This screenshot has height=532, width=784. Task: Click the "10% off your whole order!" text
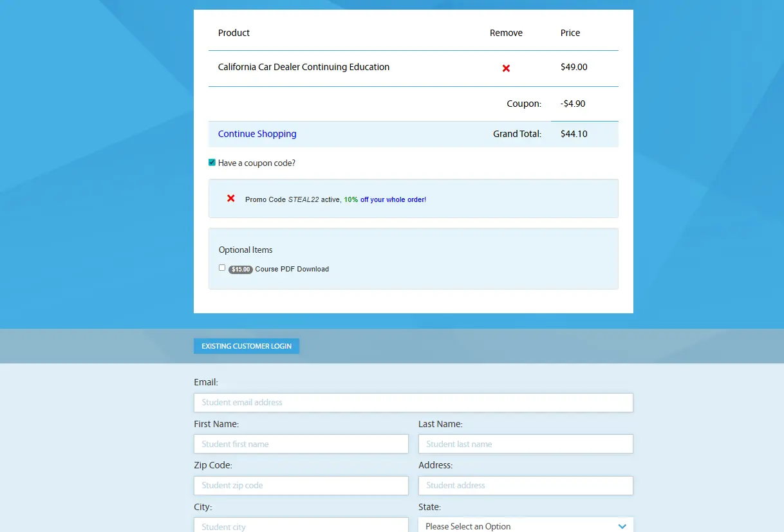coord(385,199)
